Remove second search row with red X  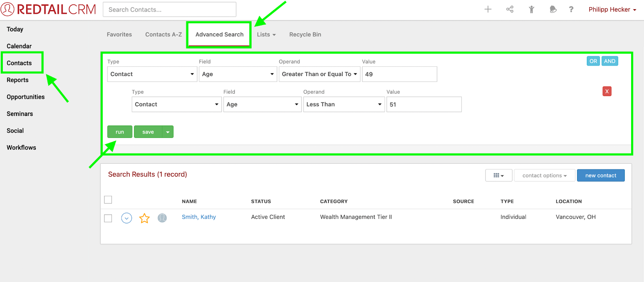coord(607,91)
